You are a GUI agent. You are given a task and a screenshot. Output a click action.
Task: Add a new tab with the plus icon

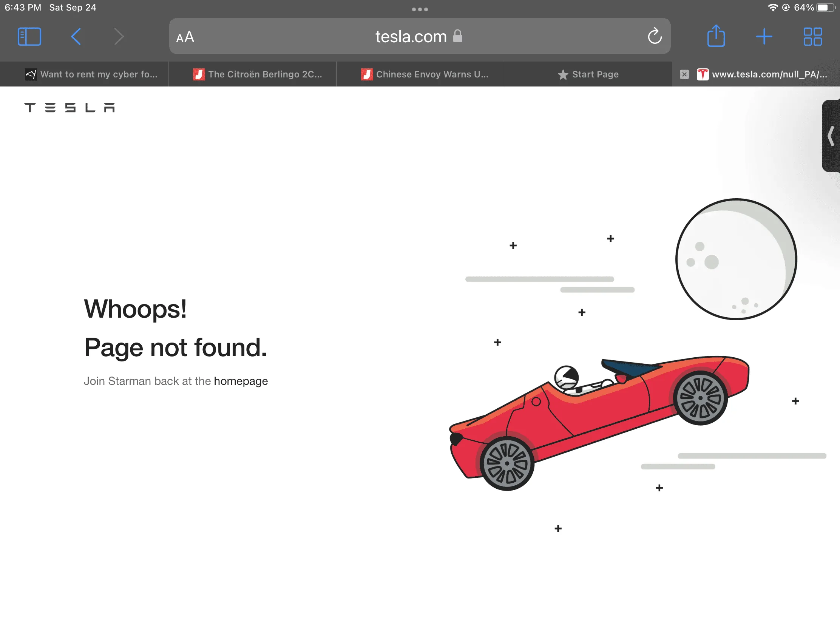point(764,37)
